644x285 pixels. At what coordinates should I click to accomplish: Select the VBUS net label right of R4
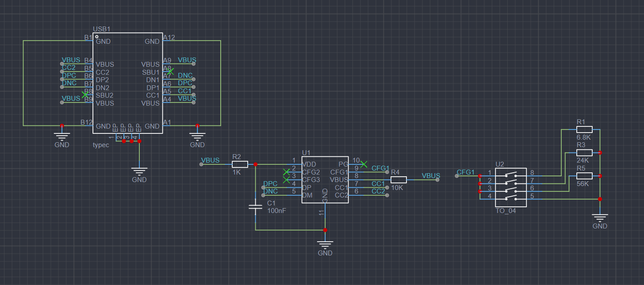click(431, 175)
